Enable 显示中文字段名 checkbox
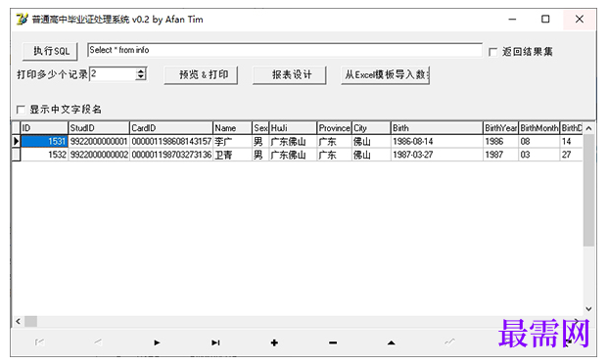 coord(21,110)
